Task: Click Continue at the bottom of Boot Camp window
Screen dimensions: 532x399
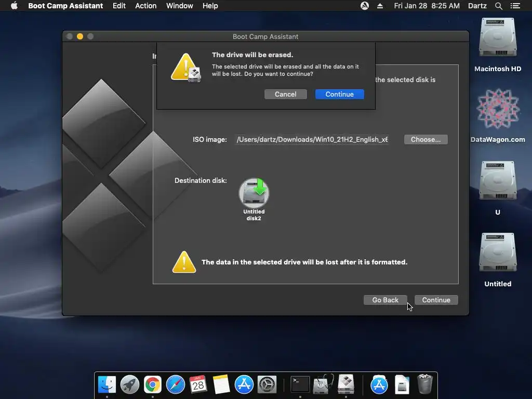Action: tap(436, 300)
